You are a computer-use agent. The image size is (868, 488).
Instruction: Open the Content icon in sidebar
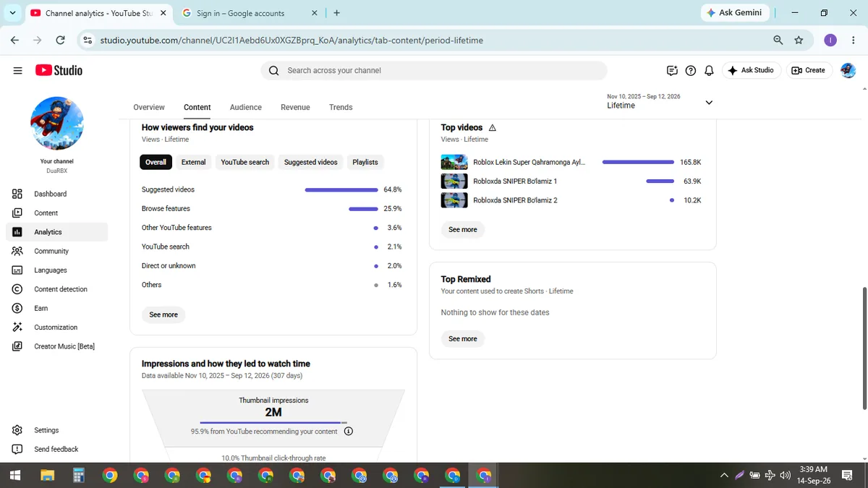pos(17,213)
